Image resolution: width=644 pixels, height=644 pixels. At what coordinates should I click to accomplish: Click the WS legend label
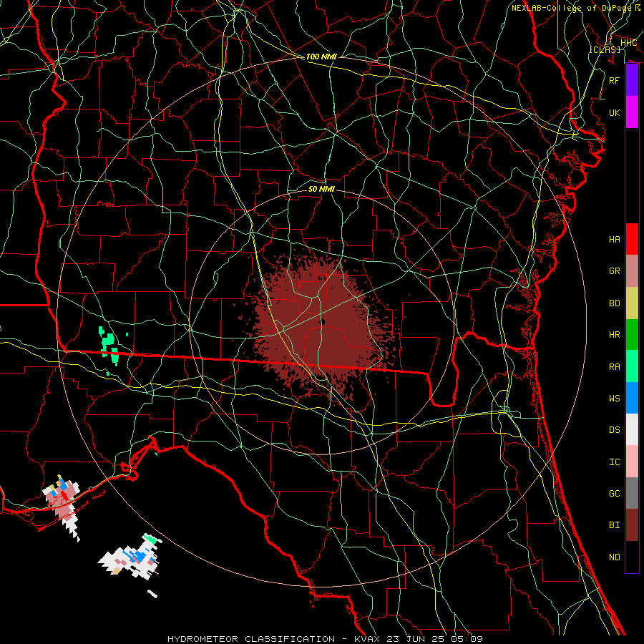point(615,398)
